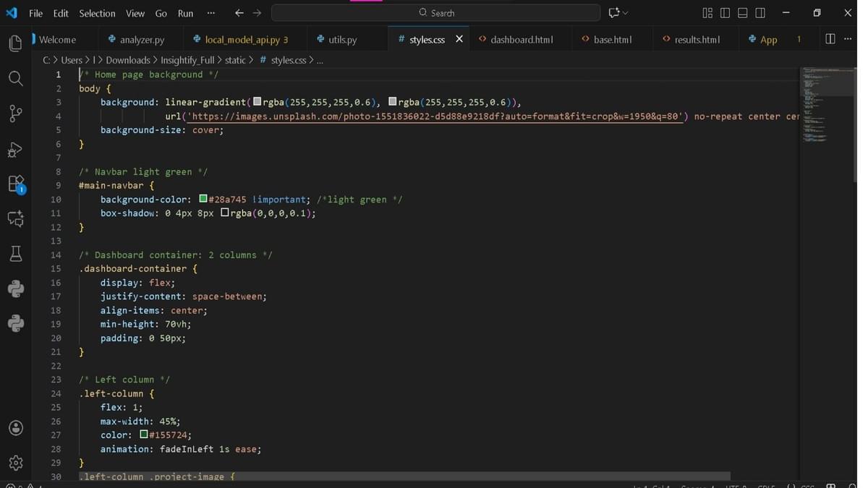Toggle the secondary side bar layout button
The image size is (868, 488).
[760, 13]
